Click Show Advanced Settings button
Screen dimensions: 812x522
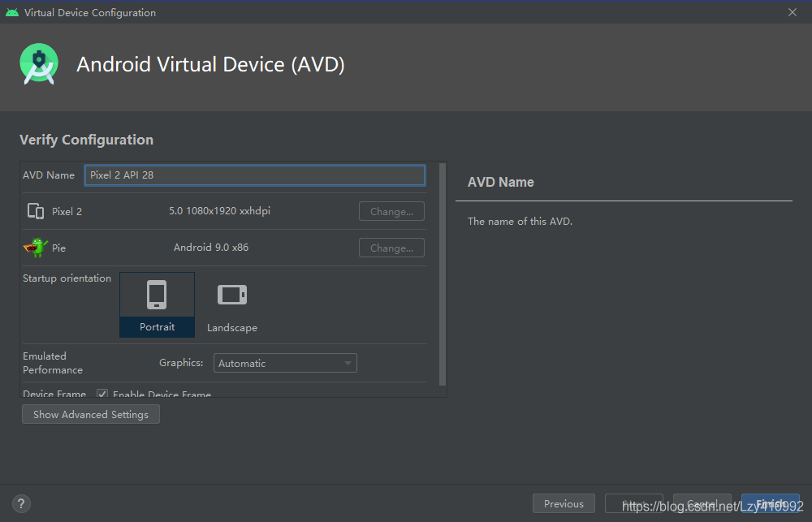point(91,414)
